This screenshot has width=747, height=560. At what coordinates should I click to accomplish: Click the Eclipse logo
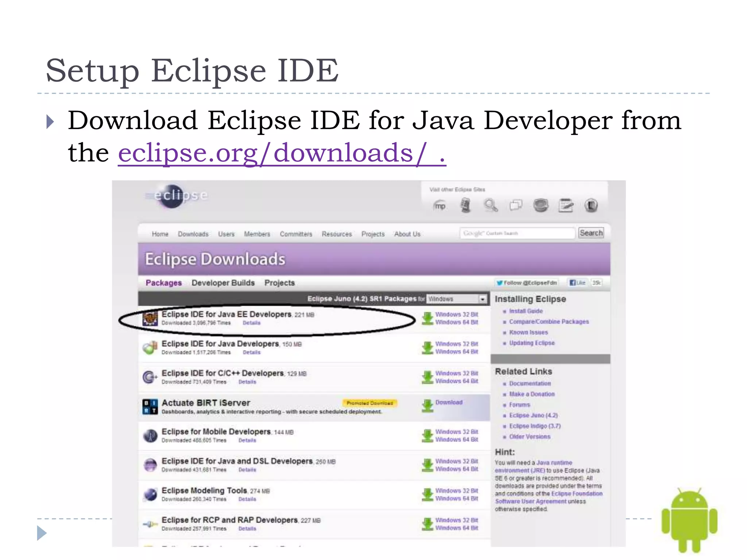pyautogui.click(x=177, y=196)
